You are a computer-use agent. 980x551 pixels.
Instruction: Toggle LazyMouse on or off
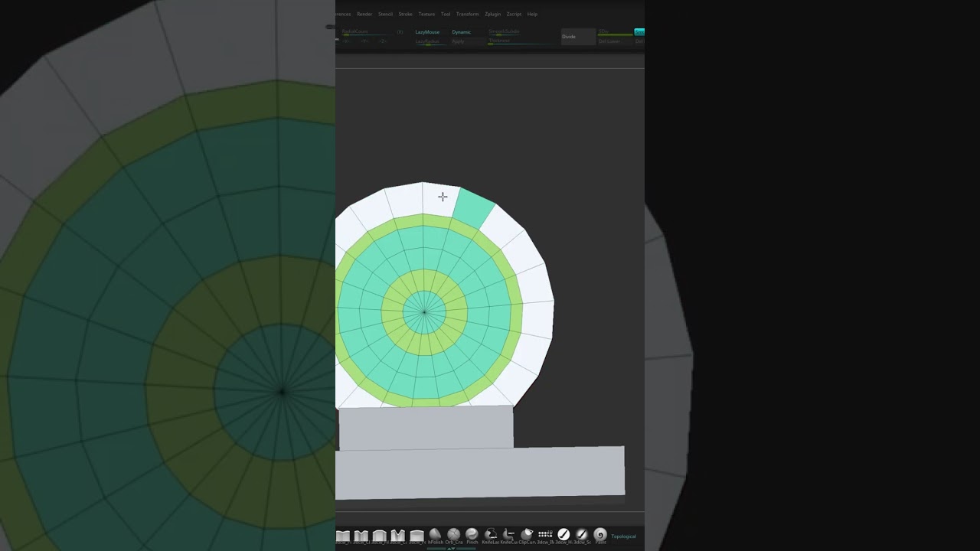click(x=427, y=32)
